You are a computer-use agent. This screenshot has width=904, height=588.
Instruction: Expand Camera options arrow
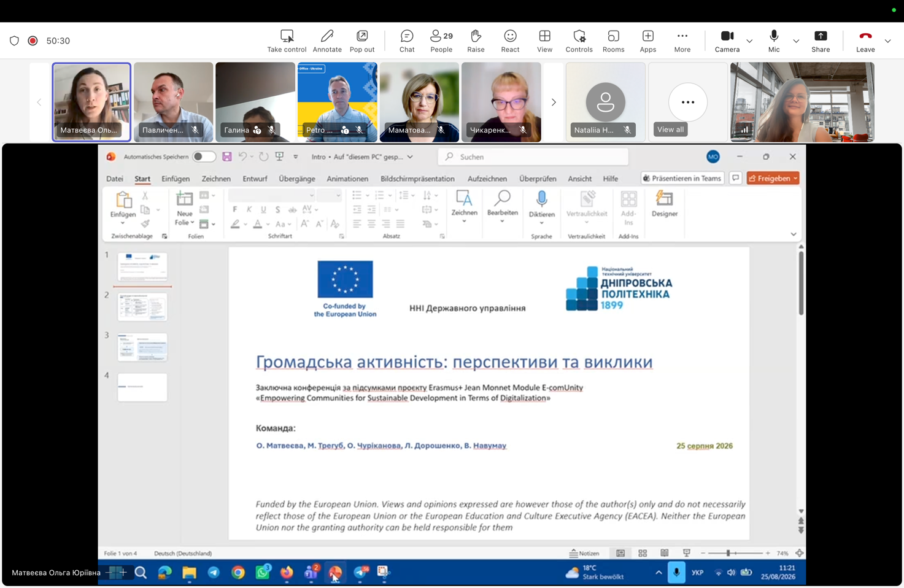749,41
